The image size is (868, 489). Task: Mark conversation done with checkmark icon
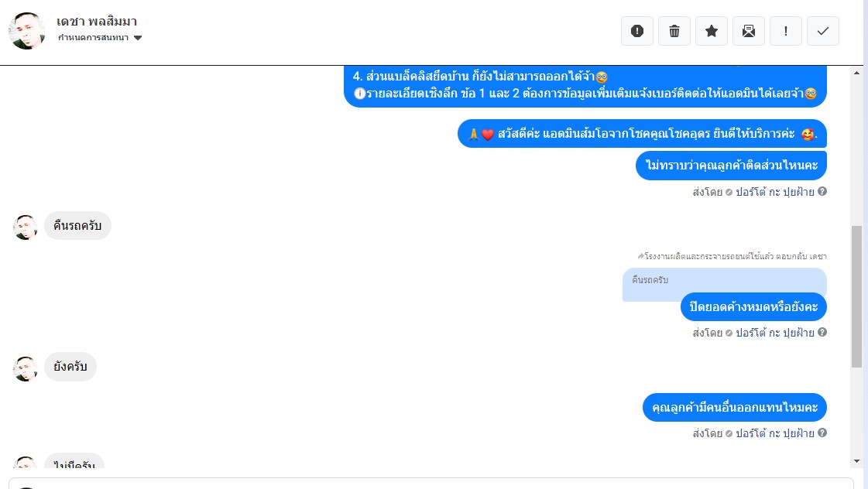[822, 31]
